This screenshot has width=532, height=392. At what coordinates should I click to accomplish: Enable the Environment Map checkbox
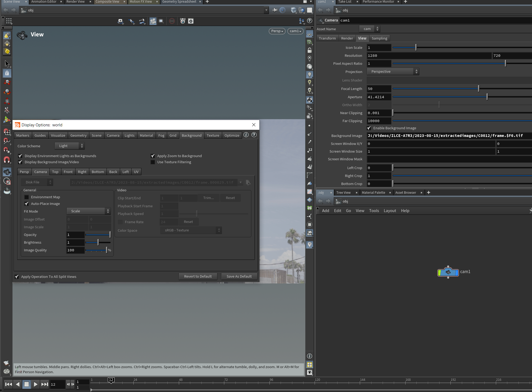pos(27,197)
